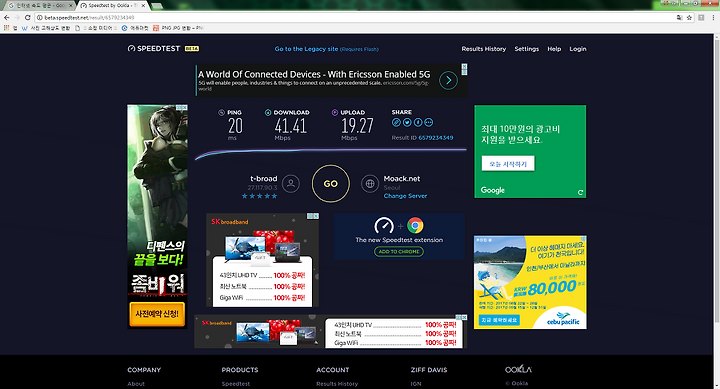Open the Help page
Image resolution: width=720 pixels, height=389 pixels.
(x=554, y=49)
